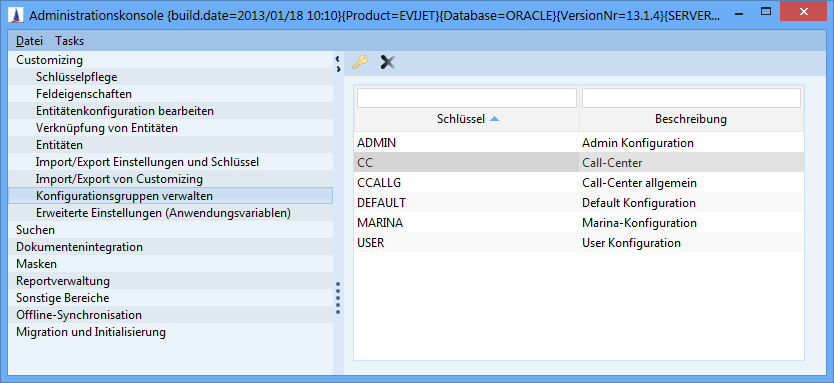Close the Administrationskonsole window

click(x=803, y=11)
